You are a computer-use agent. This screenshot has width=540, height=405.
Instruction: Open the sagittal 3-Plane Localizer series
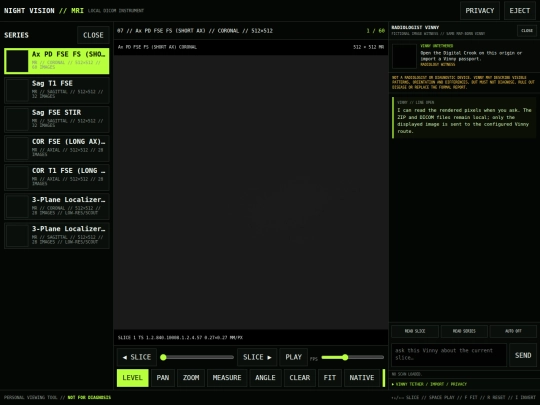tap(56, 236)
